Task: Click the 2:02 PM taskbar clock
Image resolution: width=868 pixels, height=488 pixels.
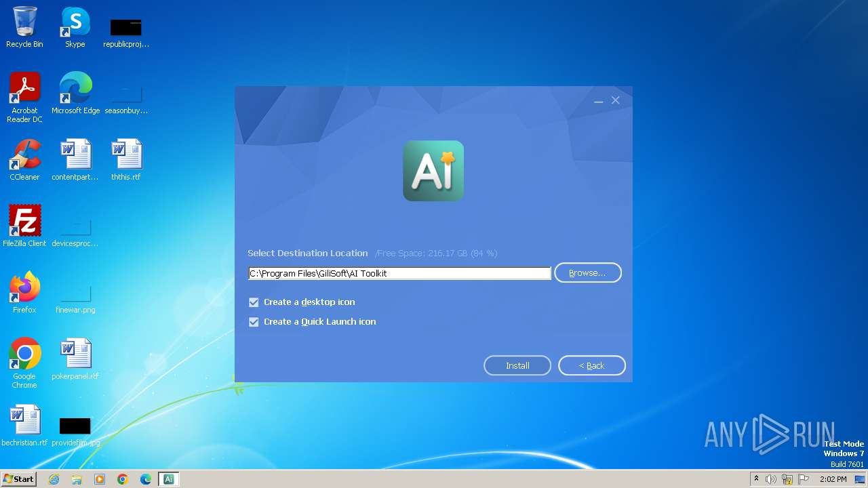Action: point(833,479)
